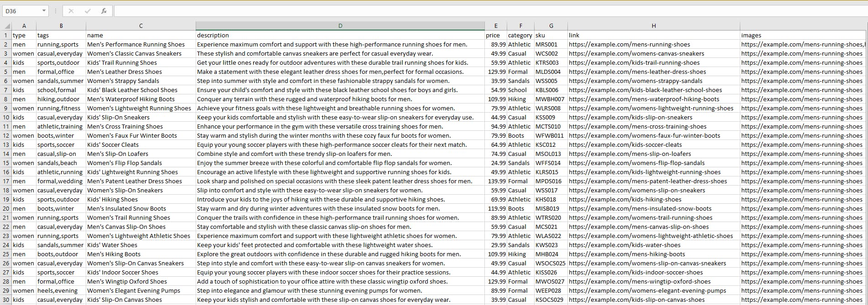This screenshot has height=305, width=868.
Task: Select row 1 header
Action: [x=6, y=35]
